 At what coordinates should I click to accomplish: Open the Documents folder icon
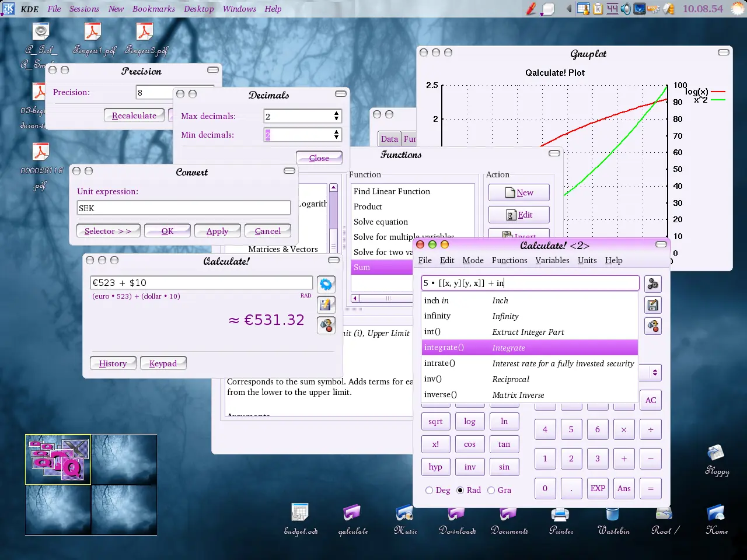pyautogui.click(x=509, y=519)
